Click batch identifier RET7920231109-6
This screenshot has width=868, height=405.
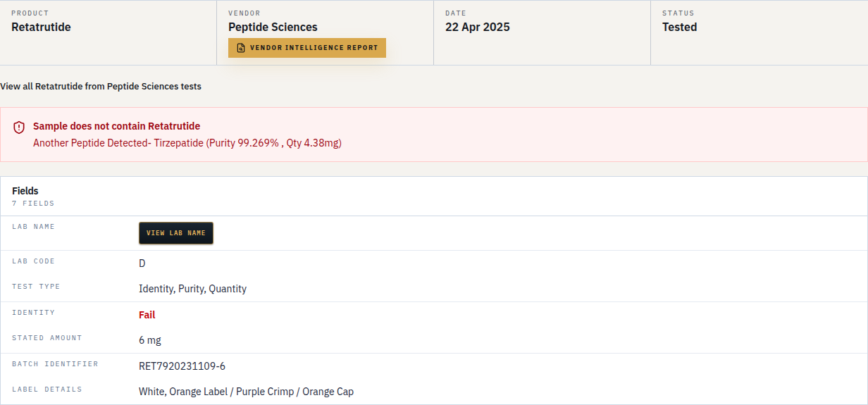[x=182, y=366]
